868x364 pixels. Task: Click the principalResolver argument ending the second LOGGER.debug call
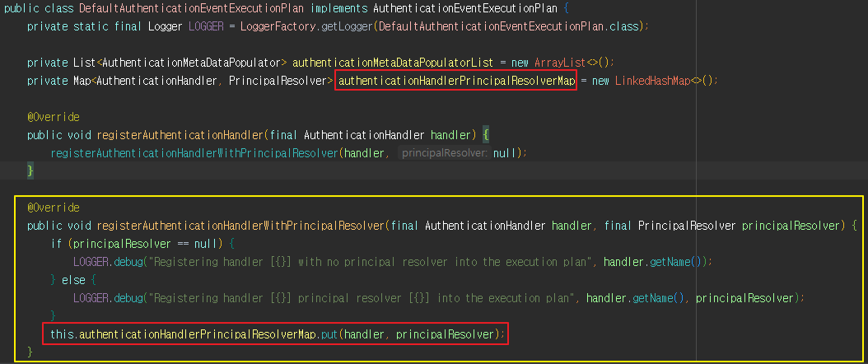(744, 297)
